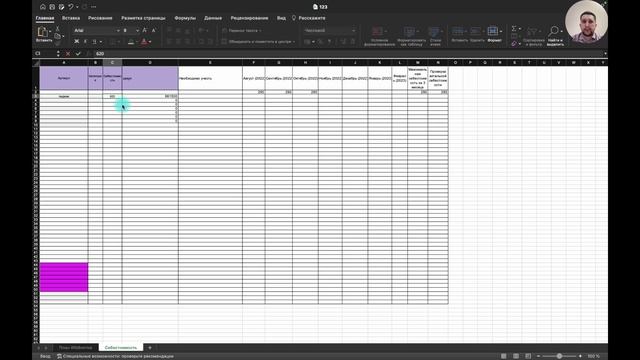Open the Рецензирование ribbon tab
Image resolution: width=640 pixels, height=360 pixels.
[249, 18]
